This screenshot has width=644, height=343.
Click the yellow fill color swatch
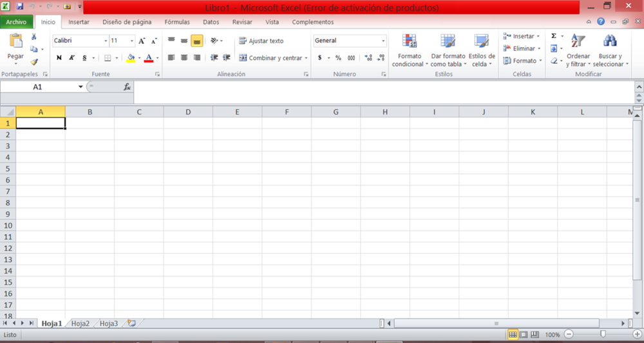[131, 58]
